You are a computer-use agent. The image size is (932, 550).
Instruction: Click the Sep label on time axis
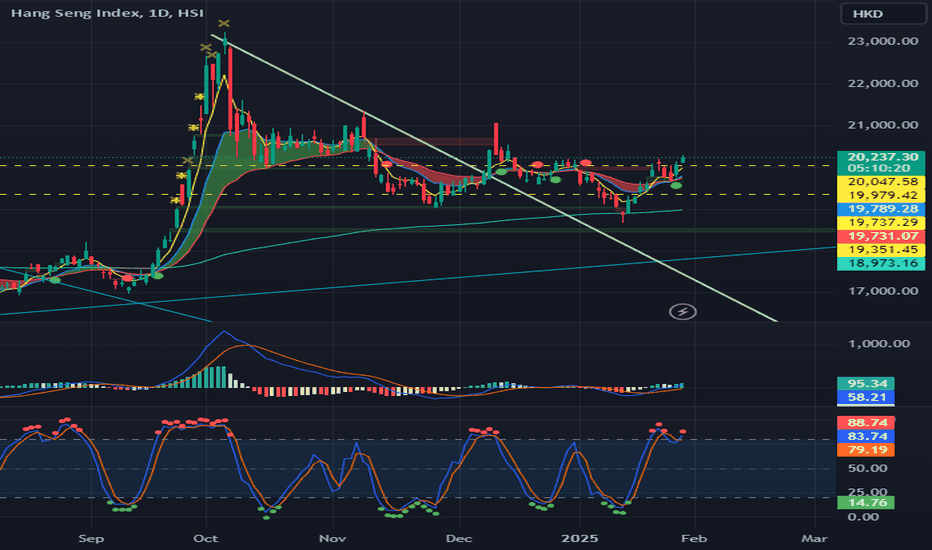coord(91,539)
